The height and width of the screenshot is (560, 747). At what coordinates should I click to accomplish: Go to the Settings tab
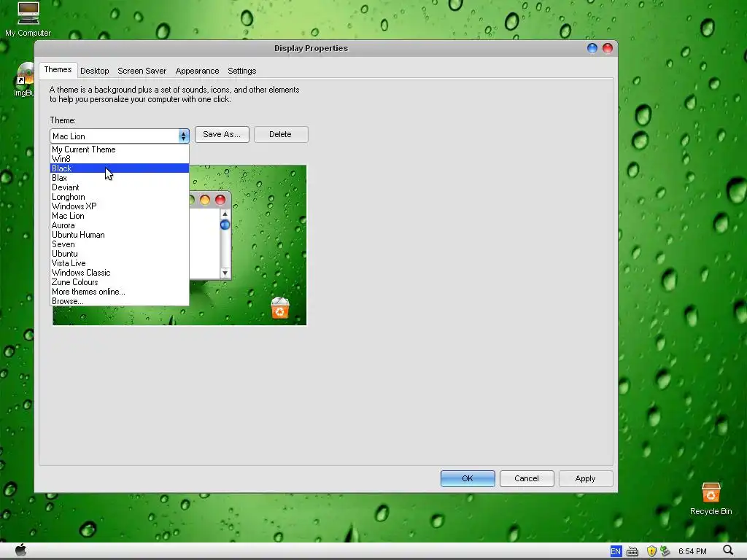pyautogui.click(x=241, y=71)
